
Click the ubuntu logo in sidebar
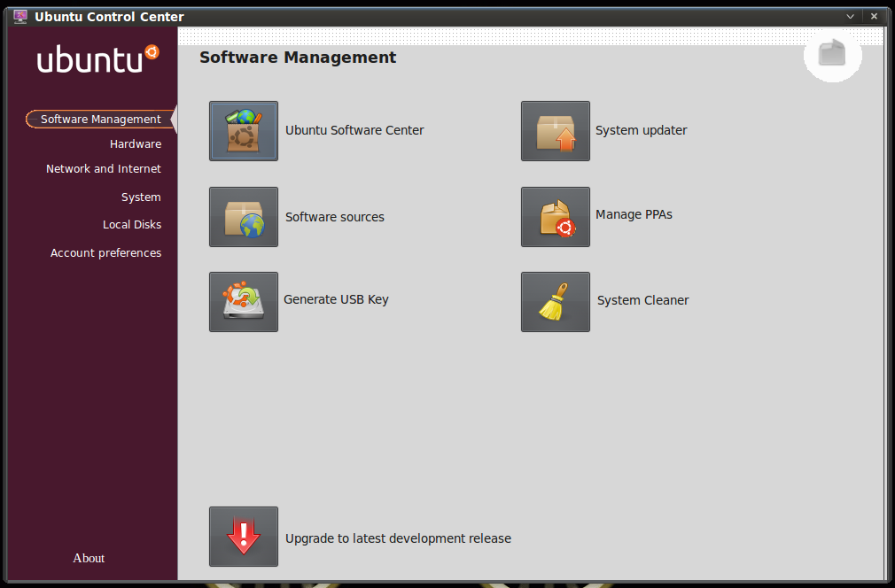(x=98, y=58)
